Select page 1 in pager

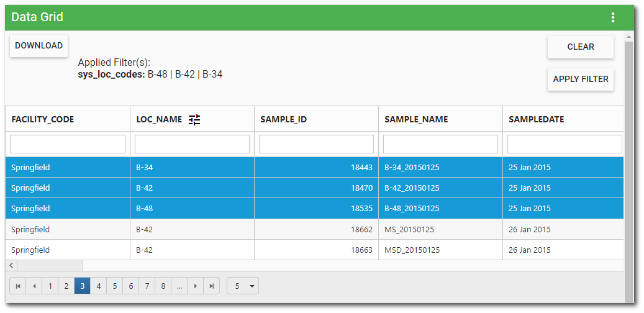(x=50, y=286)
